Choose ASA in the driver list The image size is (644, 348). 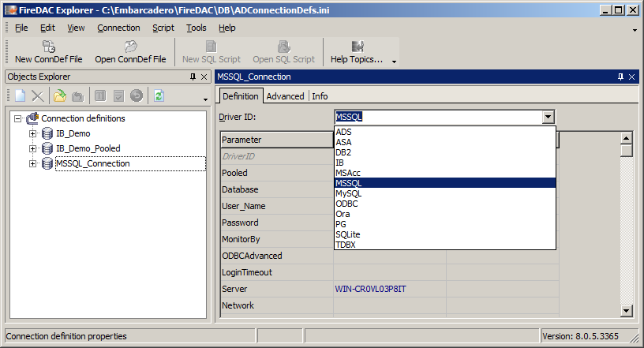tap(445, 142)
